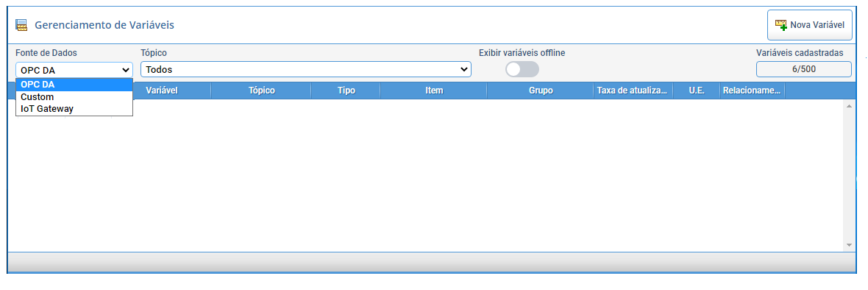This screenshot has width=868, height=290.
Task: Click the Gerenciamento de Variáveis panel icon
Action: click(21, 25)
